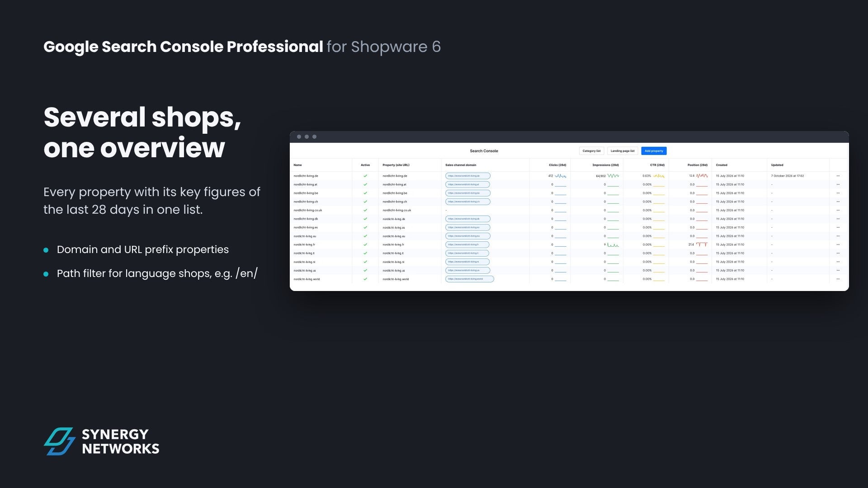Viewport: 868px width, 488px height.
Task: Click the clicks sparkline next to 412
Action: tap(561, 176)
